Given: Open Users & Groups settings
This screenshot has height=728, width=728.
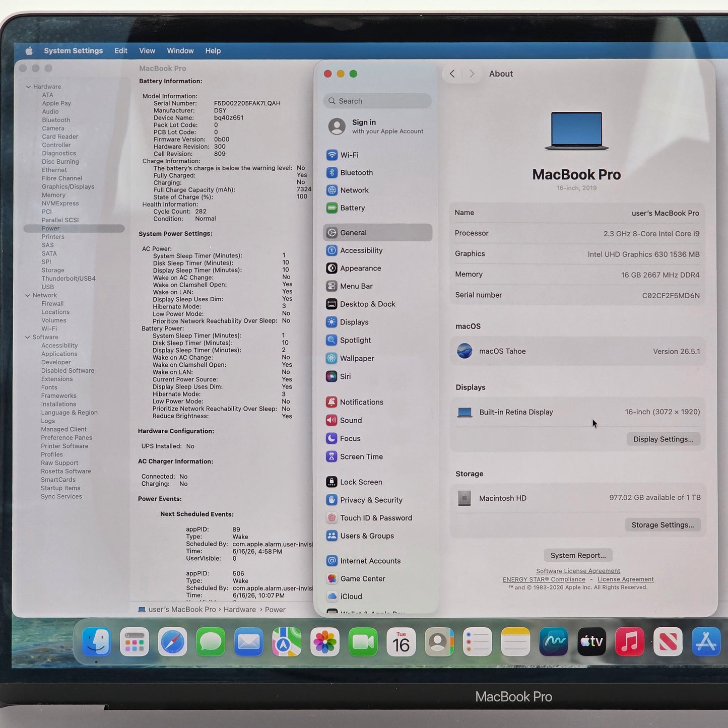Looking at the screenshot, I should (378, 536).
